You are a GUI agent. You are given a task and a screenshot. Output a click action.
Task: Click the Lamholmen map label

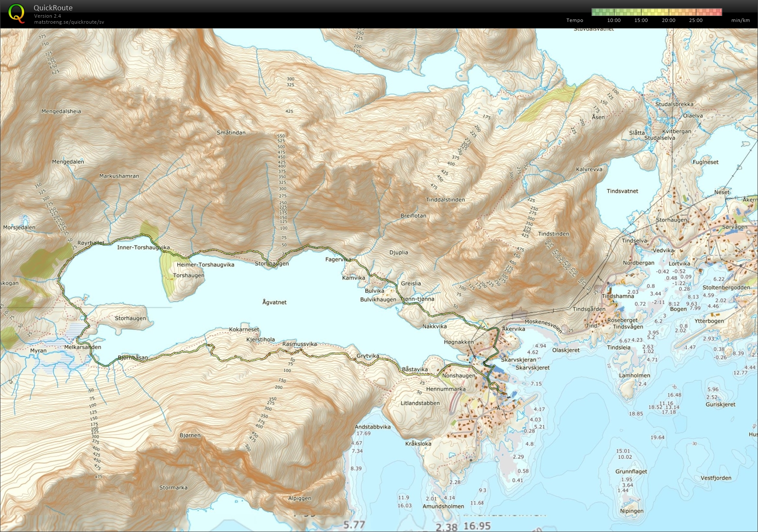click(x=634, y=376)
